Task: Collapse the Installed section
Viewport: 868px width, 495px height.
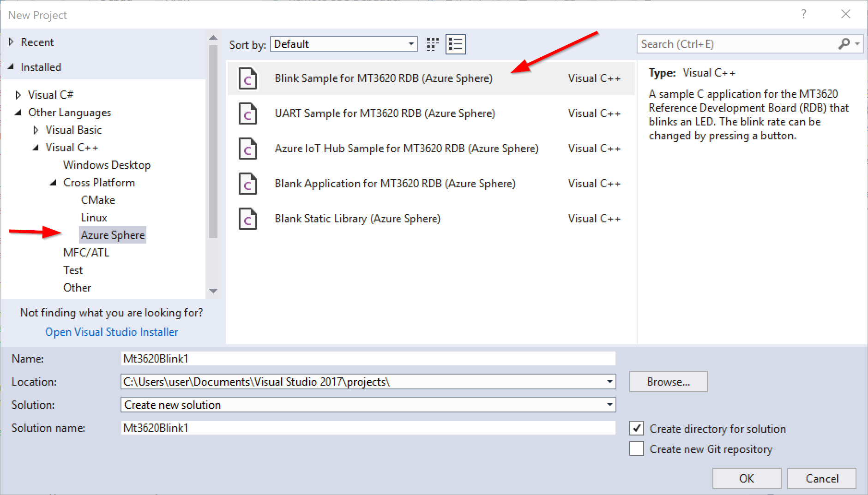Action: [11, 67]
